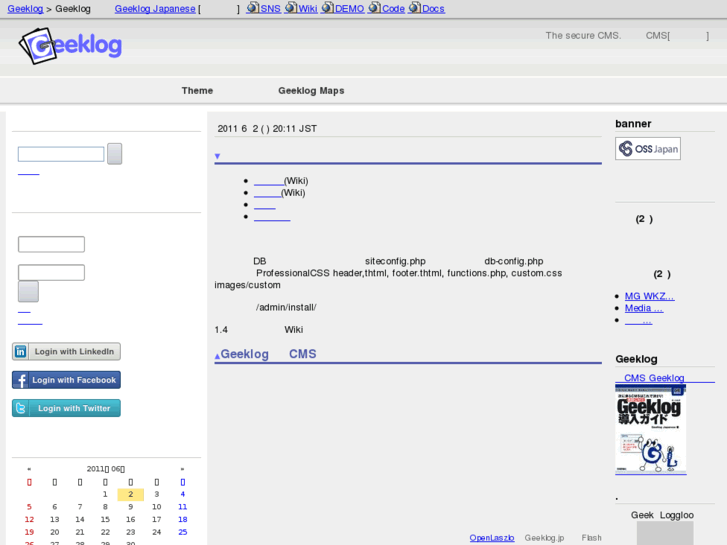
Task: Click Login with Facebook button
Action: click(x=66, y=380)
